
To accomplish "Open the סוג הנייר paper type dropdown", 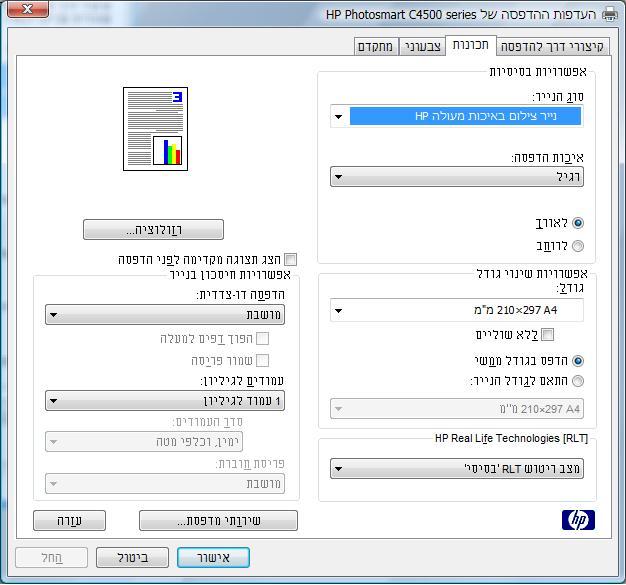I will pos(457,117).
